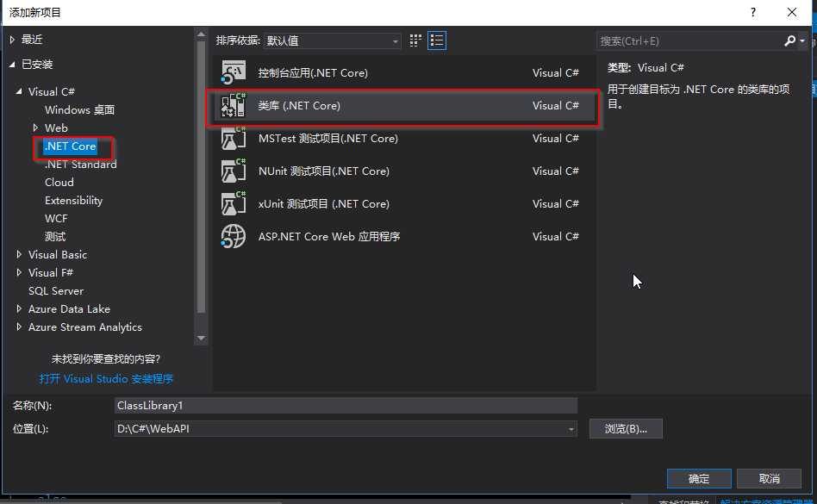This screenshot has height=504, width=817.
Task: Select NUnit 测试项目(.NET Core) template name
Action: tap(324, 171)
